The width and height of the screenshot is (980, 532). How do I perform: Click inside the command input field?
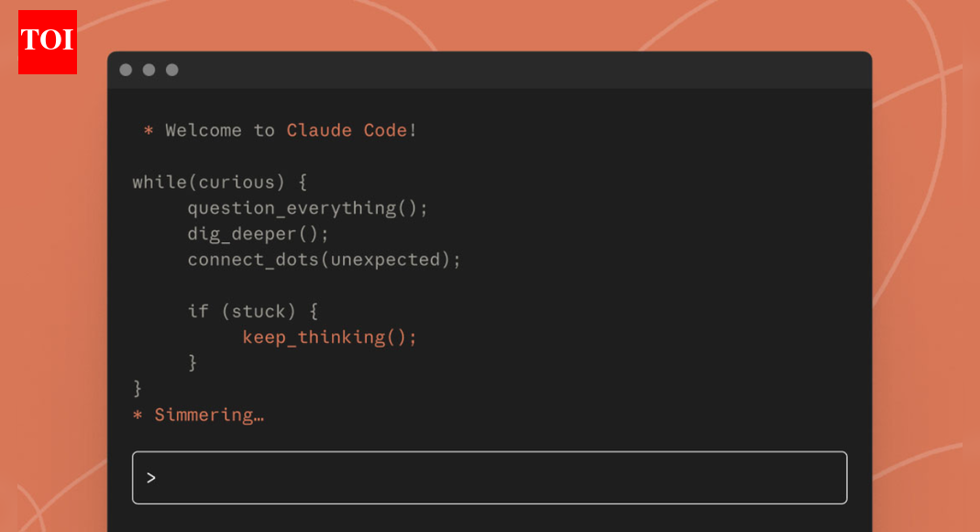coord(490,477)
